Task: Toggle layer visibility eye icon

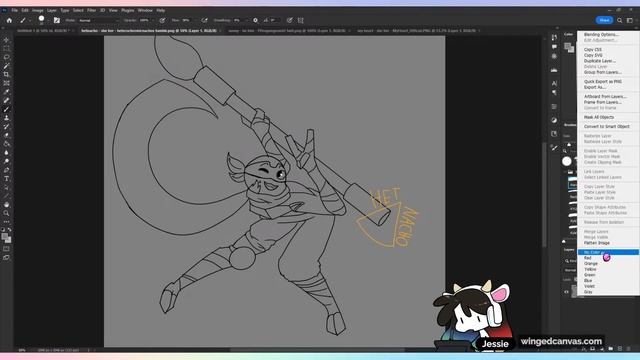Action: pyautogui.click(x=566, y=292)
